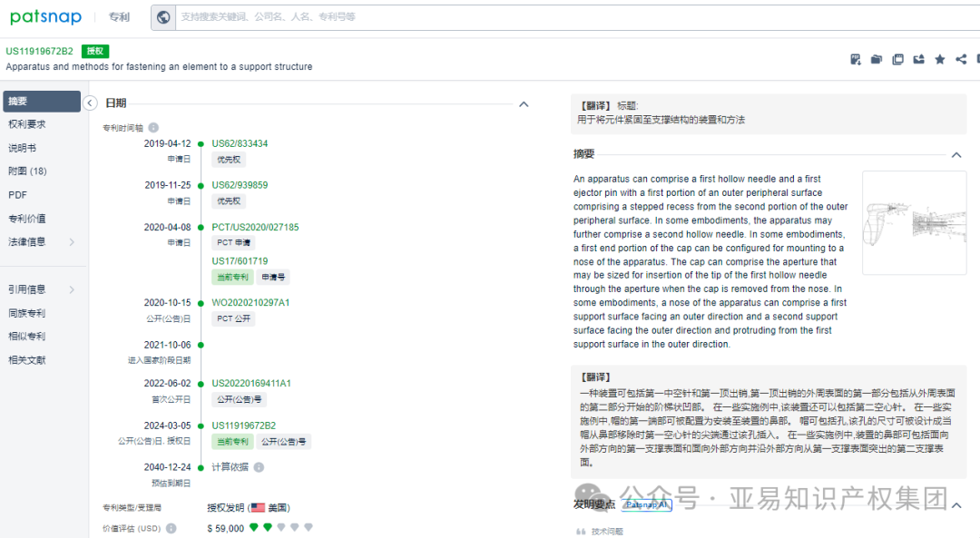This screenshot has width=980, height=538.
Task: Open priority document US62/833434
Action: coord(241,142)
